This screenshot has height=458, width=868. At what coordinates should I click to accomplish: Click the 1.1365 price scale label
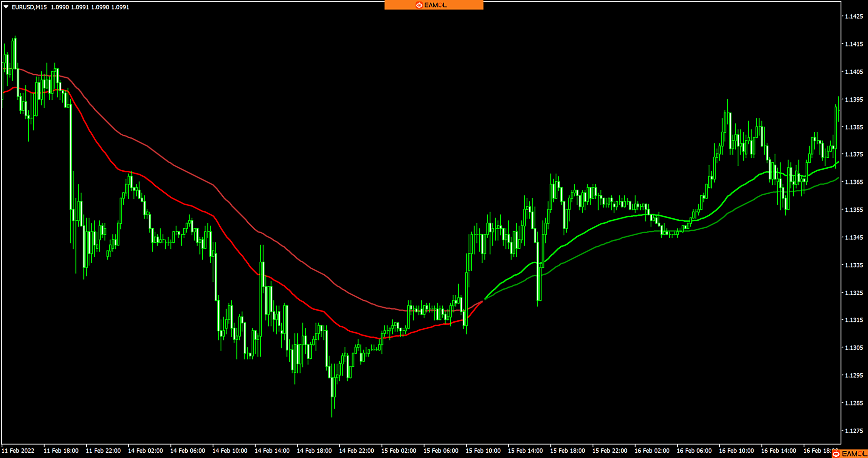pyautogui.click(x=854, y=182)
